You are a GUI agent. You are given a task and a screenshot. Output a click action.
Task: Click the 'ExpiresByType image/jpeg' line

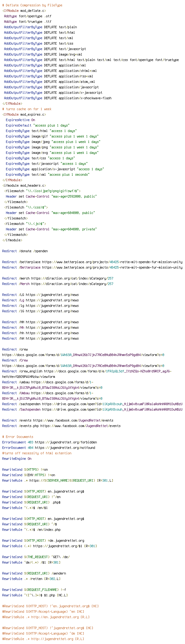[53, 142]
